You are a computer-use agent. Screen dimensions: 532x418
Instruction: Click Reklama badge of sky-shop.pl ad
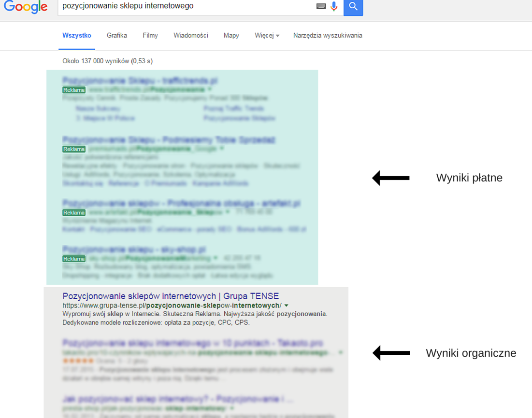tap(74, 259)
